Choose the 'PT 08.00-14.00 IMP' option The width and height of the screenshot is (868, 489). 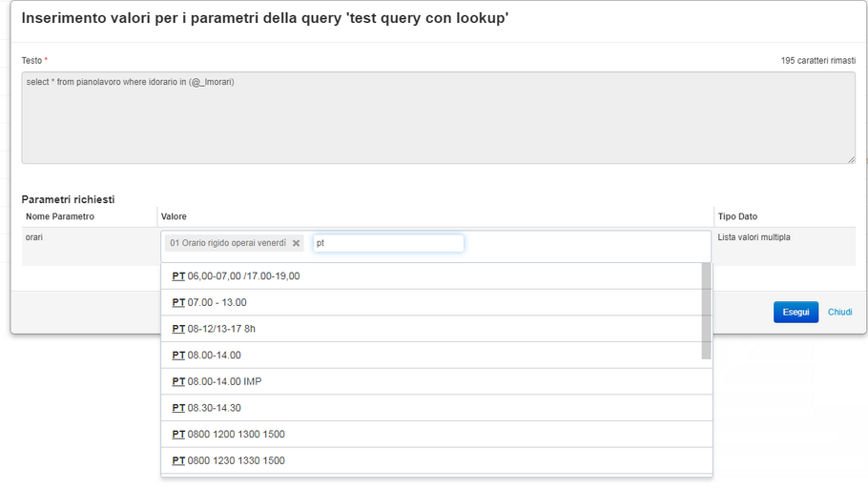tap(217, 382)
